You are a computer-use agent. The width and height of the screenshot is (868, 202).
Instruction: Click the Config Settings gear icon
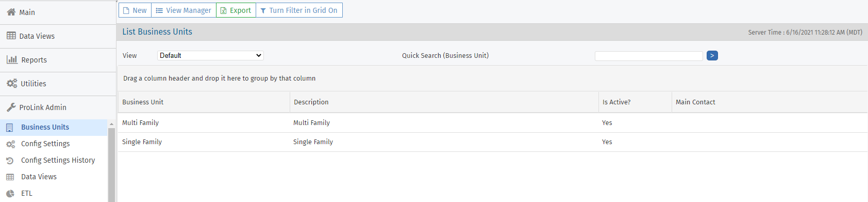(x=10, y=144)
